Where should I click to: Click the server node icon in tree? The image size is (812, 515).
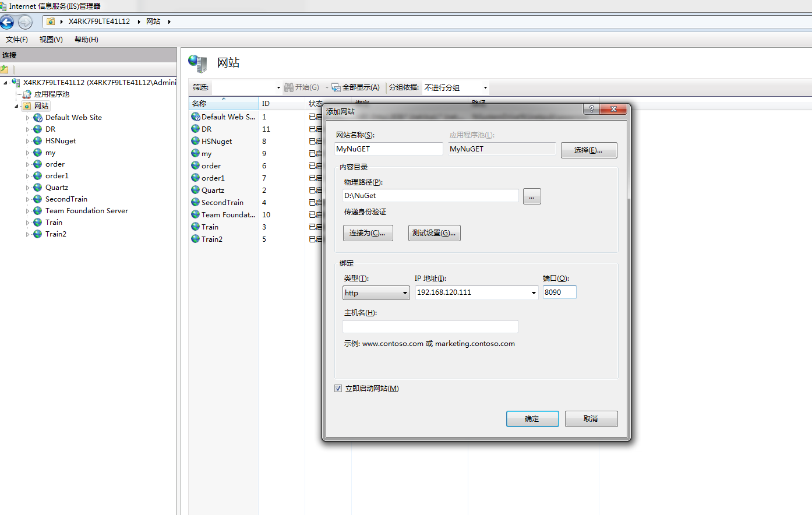click(x=16, y=83)
